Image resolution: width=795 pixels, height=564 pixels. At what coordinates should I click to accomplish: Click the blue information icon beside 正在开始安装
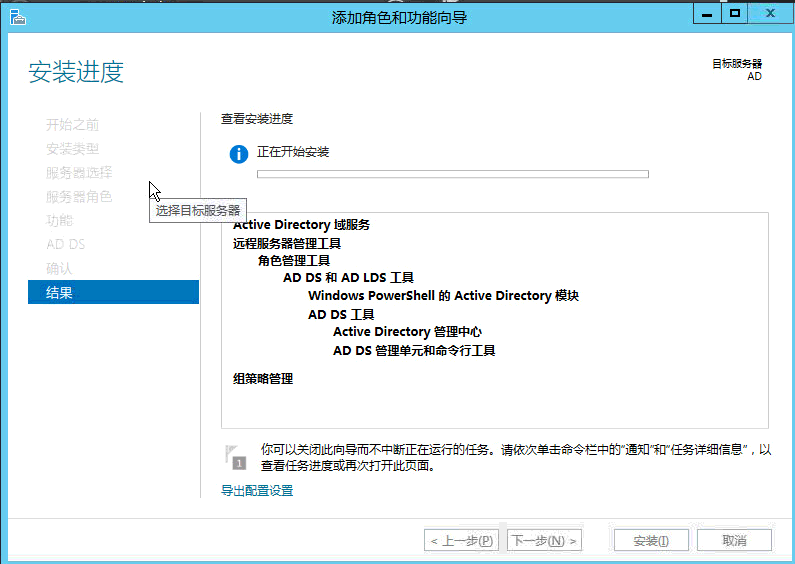tap(238, 154)
